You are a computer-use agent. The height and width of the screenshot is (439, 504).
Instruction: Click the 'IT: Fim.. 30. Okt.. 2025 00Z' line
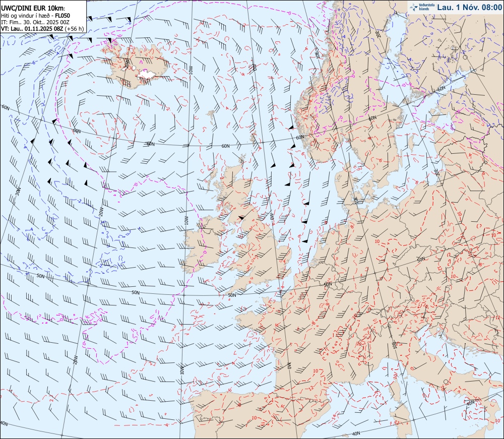35,22
